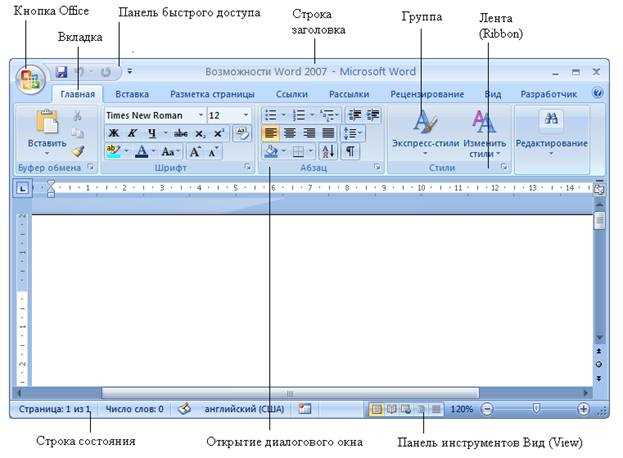Viewport: 623px width, 458px height.
Task: Open the Разметка страницы tab
Action: tap(212, 94)
